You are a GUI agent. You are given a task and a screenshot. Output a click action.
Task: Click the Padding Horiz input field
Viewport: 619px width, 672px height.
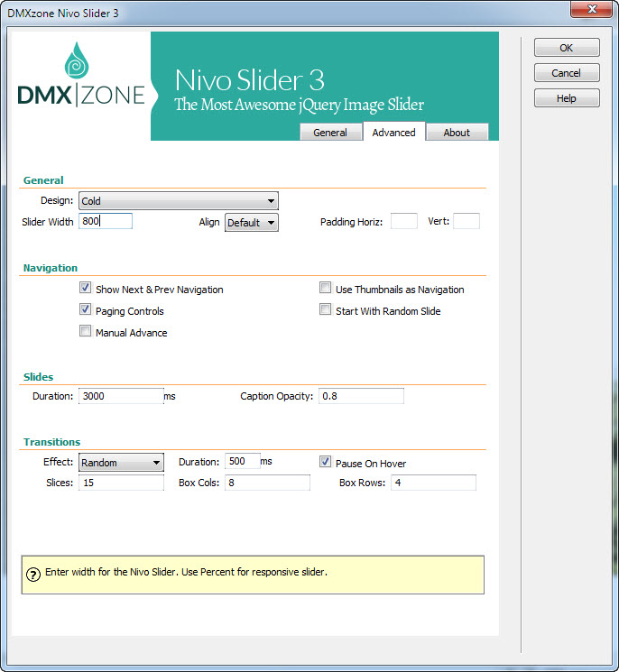[x=404, y=221]
